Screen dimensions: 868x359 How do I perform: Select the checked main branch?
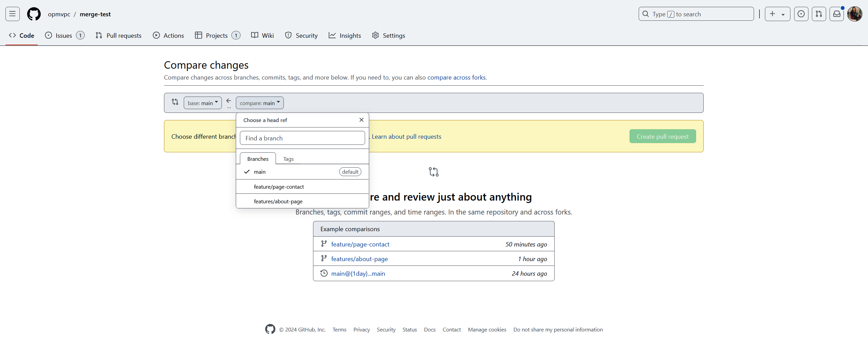302,172
